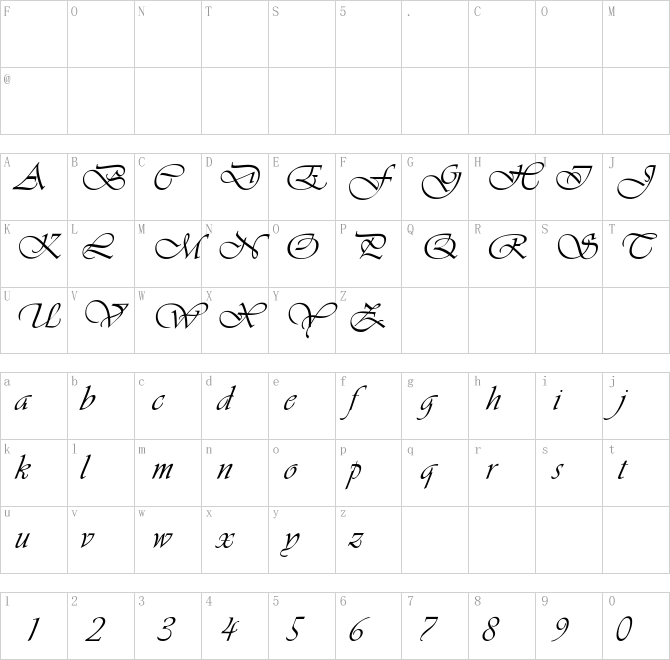Click the swash capital G glyph
Viewport: 670px width, 660px height.
pos(441,181)
